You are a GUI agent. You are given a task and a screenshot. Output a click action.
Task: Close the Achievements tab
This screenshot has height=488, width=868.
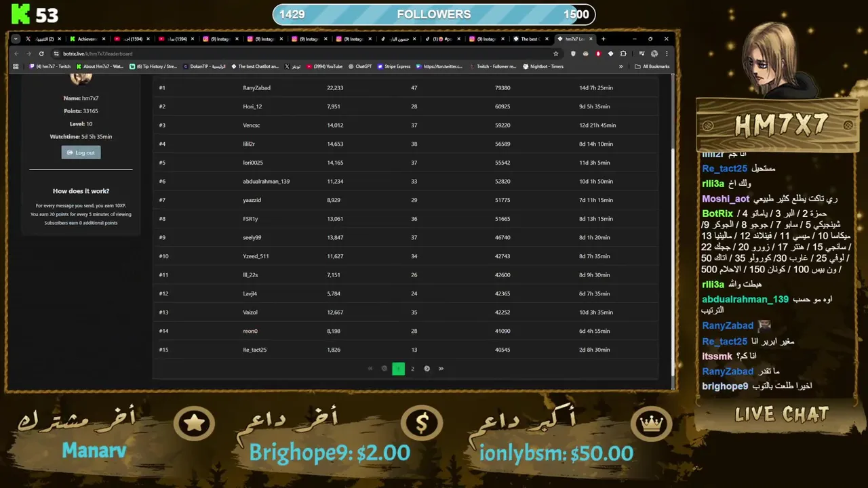coord(104,39)
